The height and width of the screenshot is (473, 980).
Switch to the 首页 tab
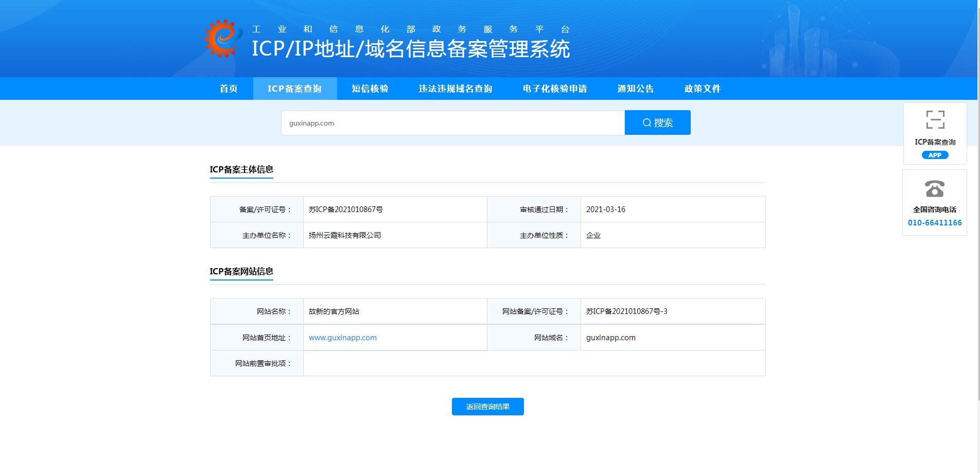pyautogui.click(x=229, y=89)
